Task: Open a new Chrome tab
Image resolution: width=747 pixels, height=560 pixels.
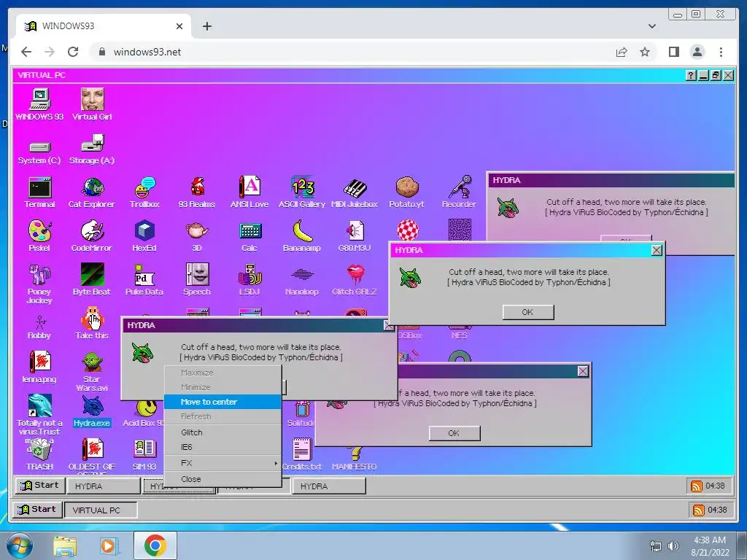Action: coord(206,26)
